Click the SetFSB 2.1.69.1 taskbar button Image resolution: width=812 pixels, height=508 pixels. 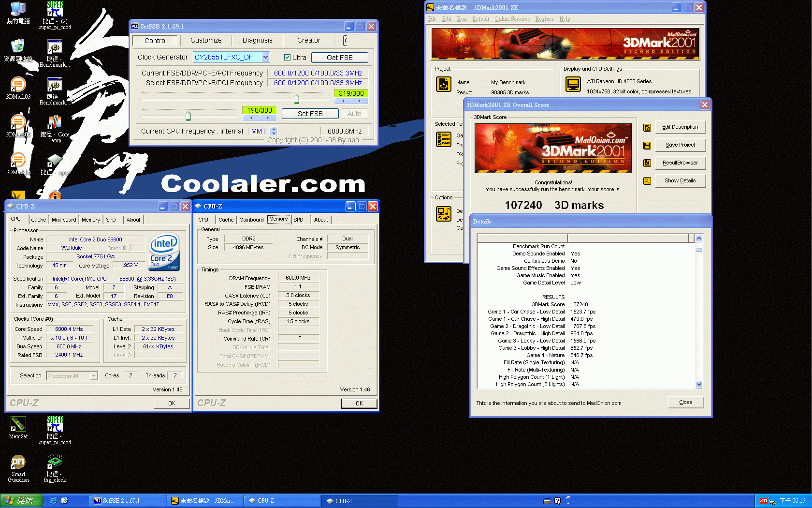[x=128, y=501]
